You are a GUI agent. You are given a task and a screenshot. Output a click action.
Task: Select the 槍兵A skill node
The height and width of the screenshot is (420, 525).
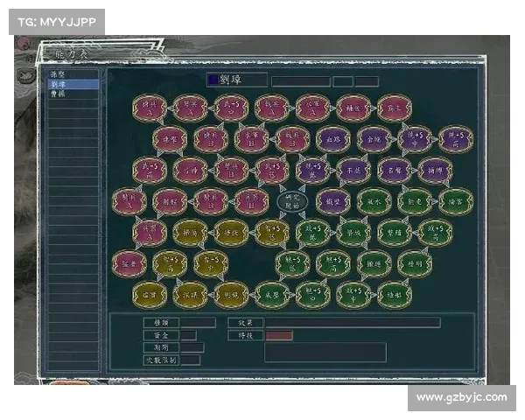(150, 108)
